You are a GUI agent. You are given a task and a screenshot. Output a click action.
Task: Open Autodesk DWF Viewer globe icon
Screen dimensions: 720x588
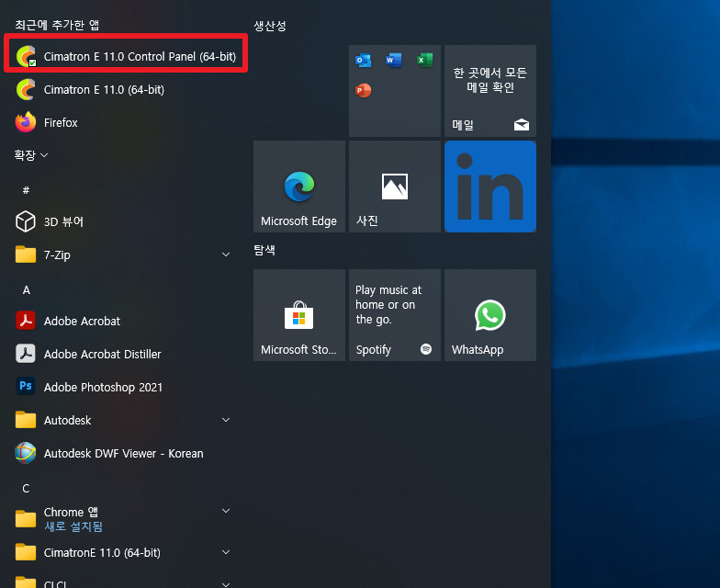(x=26, y=453)
